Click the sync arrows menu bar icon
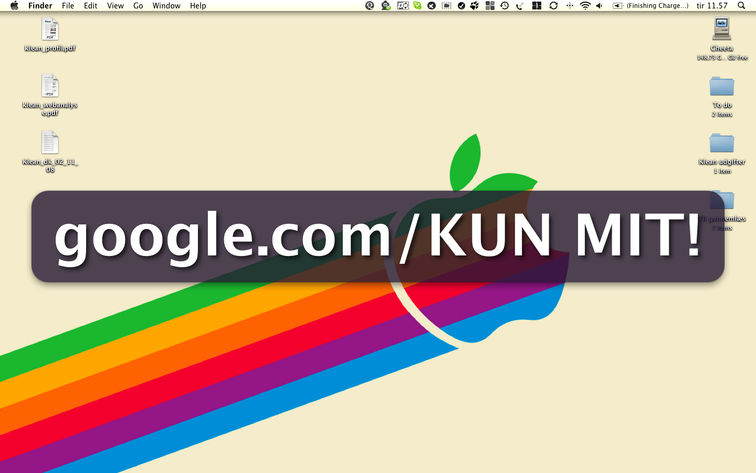The height and width of the screenshot is (473, 756). (553, 6)
